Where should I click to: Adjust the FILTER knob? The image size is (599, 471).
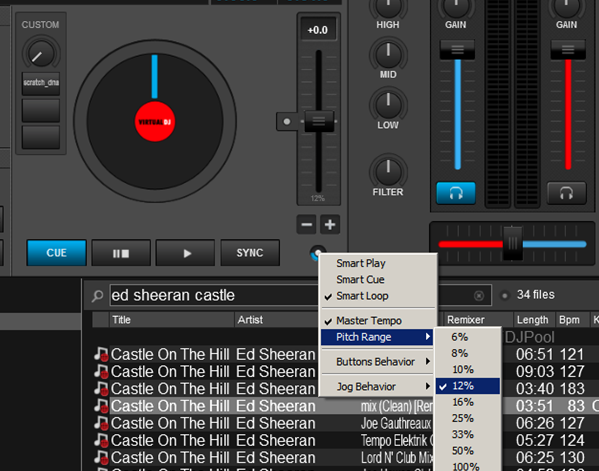[388, 171]
